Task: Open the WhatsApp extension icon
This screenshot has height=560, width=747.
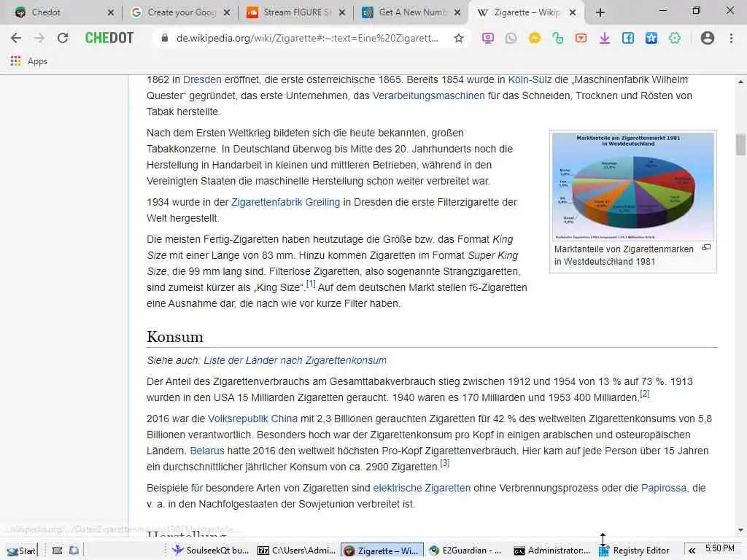Action: tap(511, 38)
